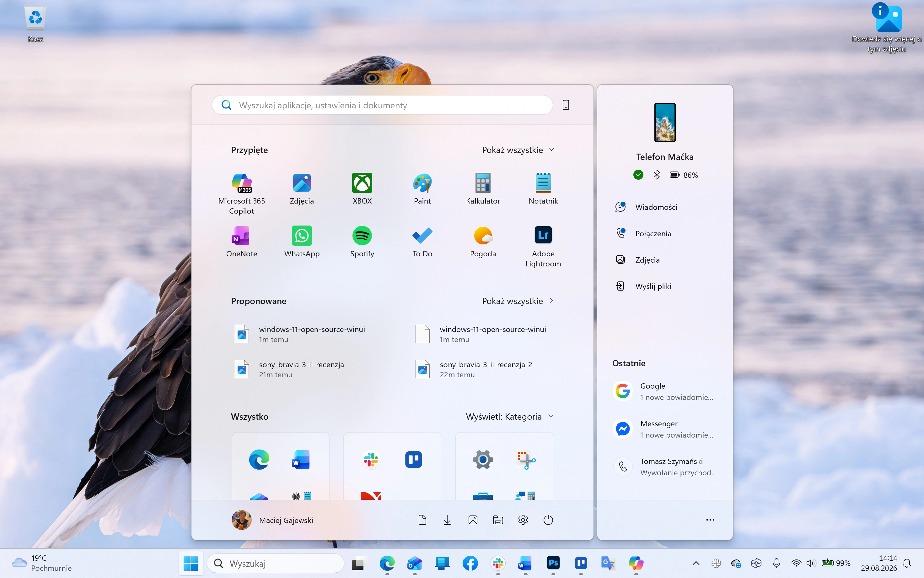Open Settings from Start menu footer
Image resolution: width=924 pixels, height=578 pixels.
[x=523, y=520]
